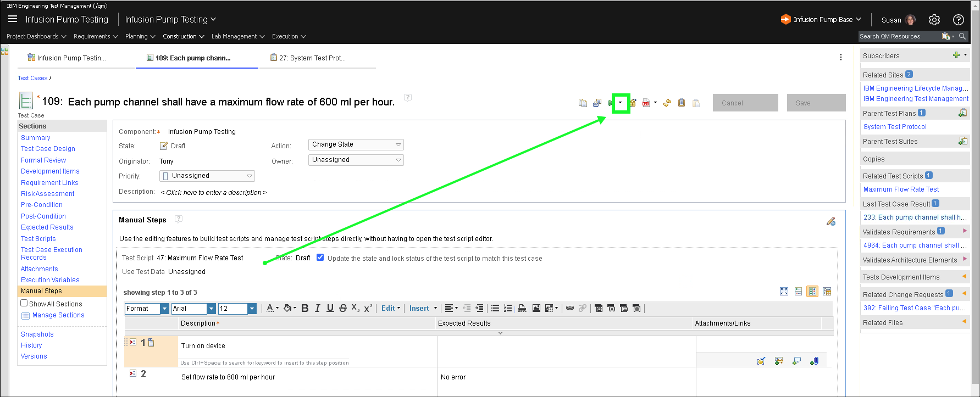This screenshot has height=397, width=980.
Task: Open the Priority Unassigned dropdown
Action: (207, 176)
